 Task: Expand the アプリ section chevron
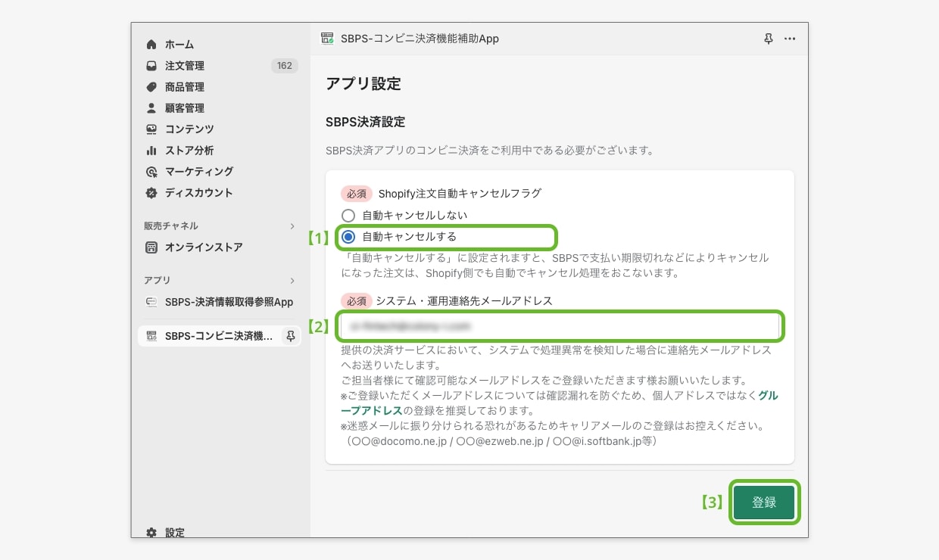292,281
